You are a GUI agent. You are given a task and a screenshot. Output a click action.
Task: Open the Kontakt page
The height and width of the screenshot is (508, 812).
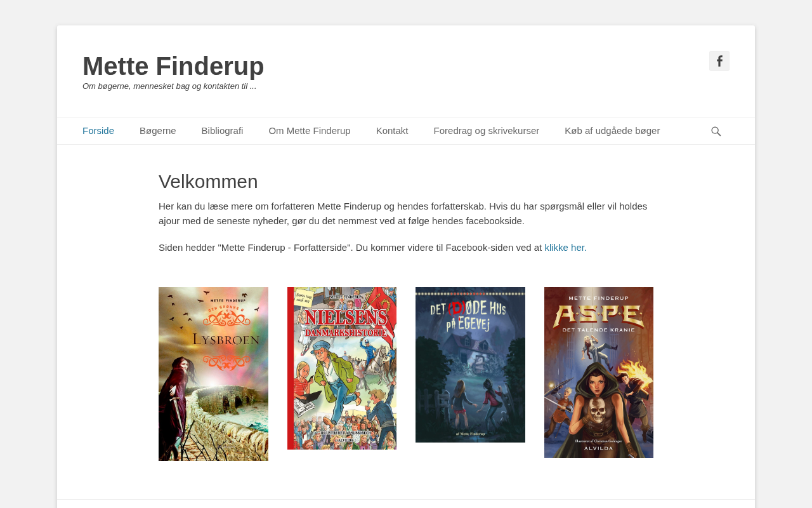[x=392, y=131]
